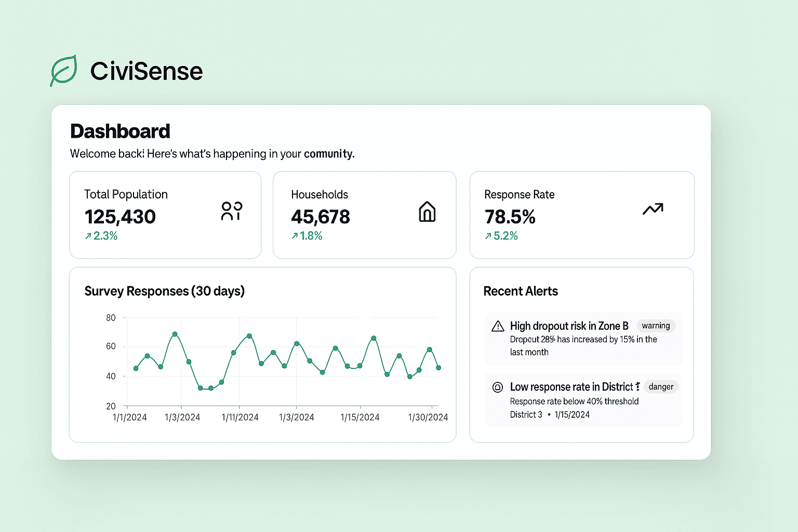Select the Total Population card

click(x=165, y=215)
